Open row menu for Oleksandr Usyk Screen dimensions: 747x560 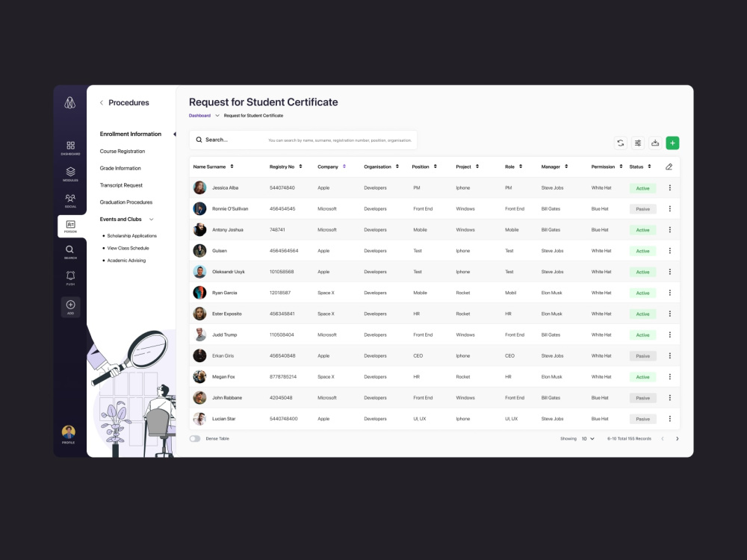pos(670,272)
